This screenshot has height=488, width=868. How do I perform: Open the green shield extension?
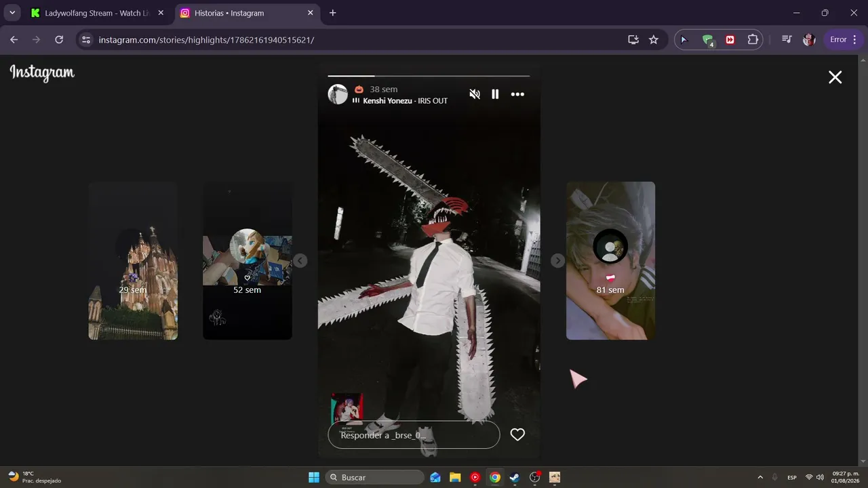(x=708, y=40)
